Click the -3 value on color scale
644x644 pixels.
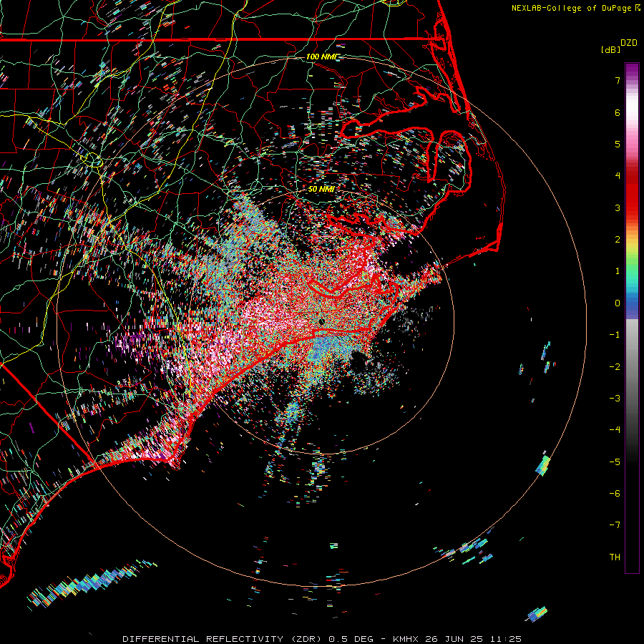click(x=615, y=399)
